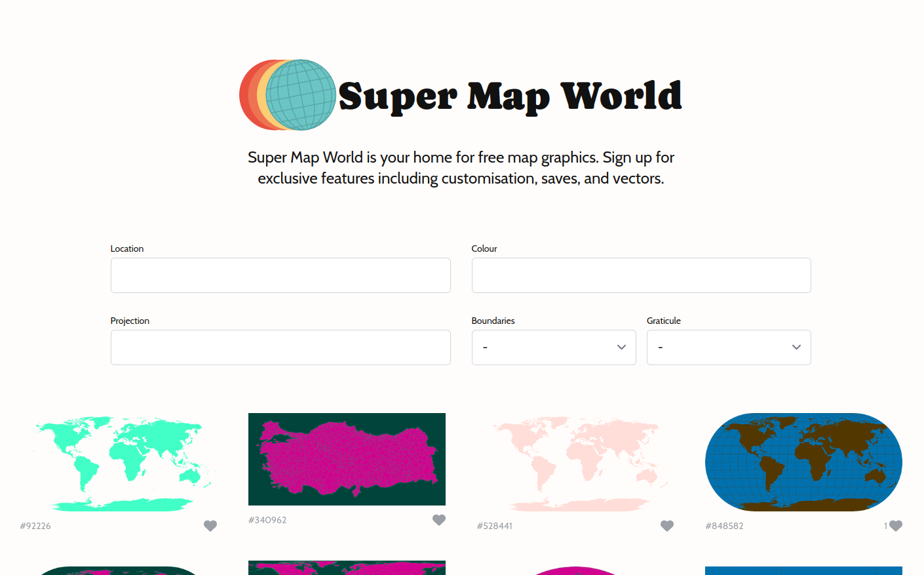Open the magenta map below #340962
The image size is (924, 575).
pyautogui.click(x=347, y=568)
